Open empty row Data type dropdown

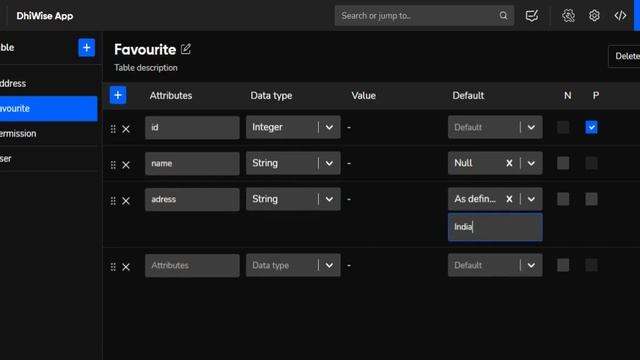tap(293, 265)
